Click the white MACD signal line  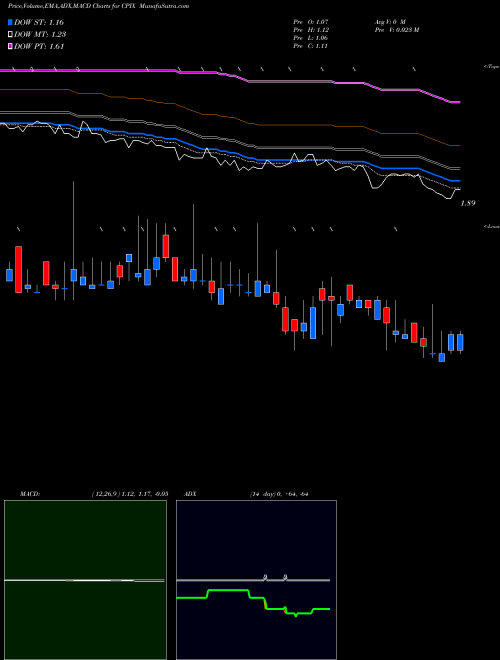pyautogui.click(x=84, y=580)
